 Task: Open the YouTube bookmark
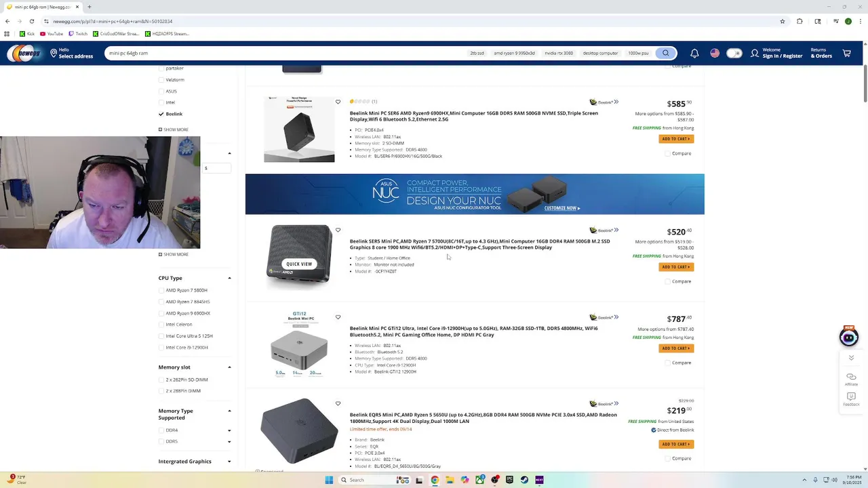[52, 34]
